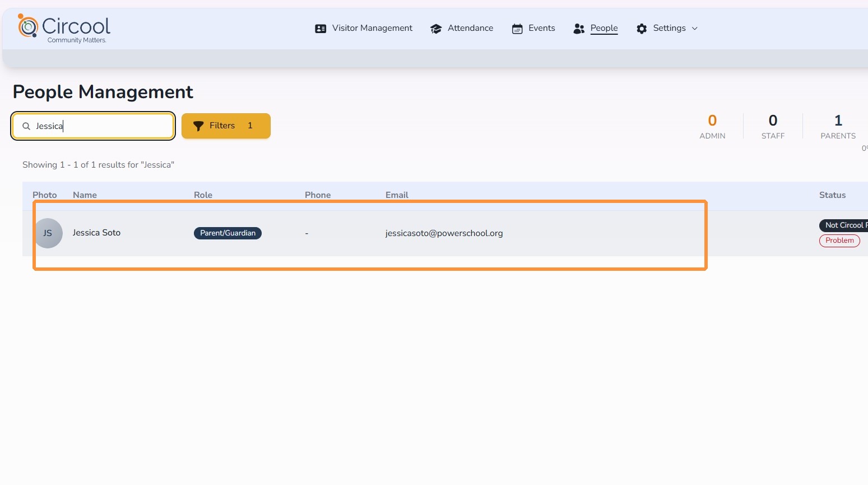
Task: Click the Parent/Guardian role badge
Action: tap(228, 233)
